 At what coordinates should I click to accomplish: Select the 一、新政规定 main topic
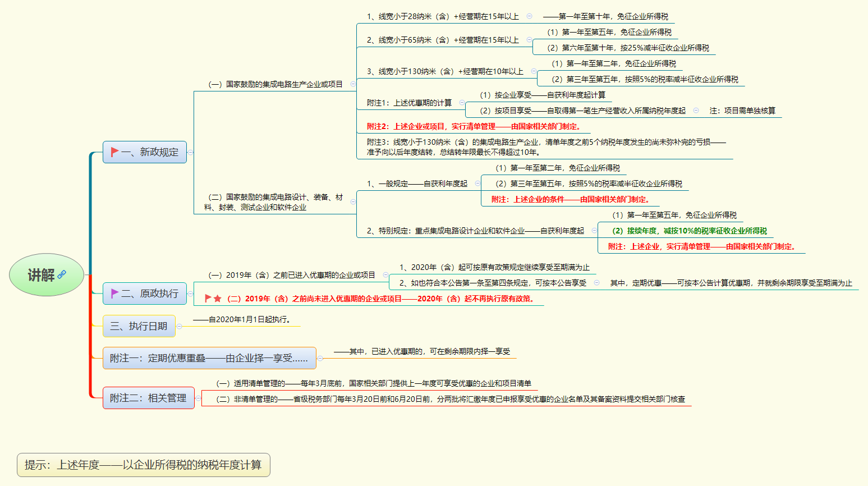pos(145,152)
